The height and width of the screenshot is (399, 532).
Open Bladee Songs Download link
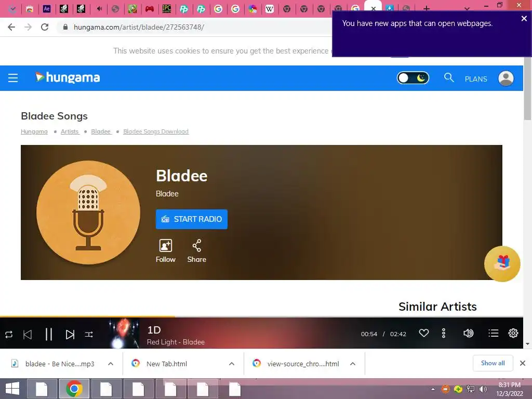tap(156, 131)
